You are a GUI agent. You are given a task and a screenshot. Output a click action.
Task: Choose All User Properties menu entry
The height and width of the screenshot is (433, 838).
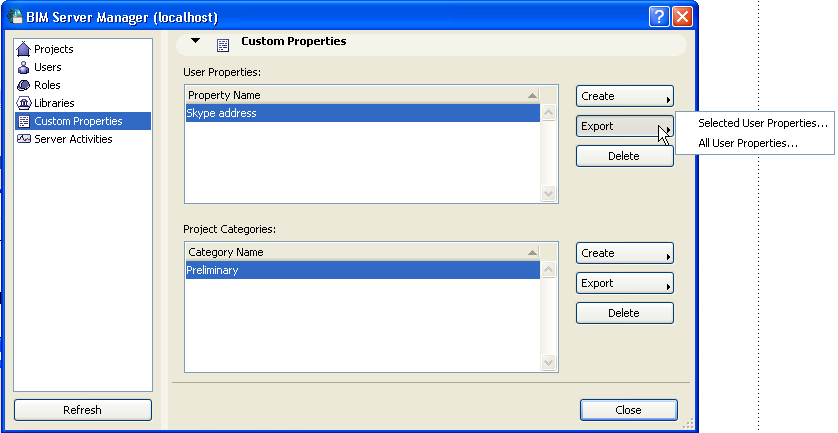pos(747,143)
